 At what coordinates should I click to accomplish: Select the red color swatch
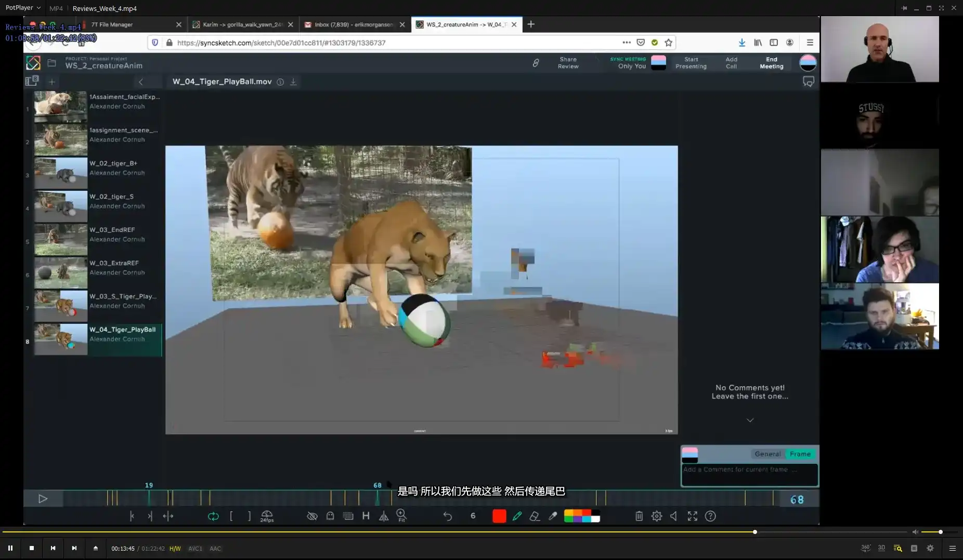498,516
